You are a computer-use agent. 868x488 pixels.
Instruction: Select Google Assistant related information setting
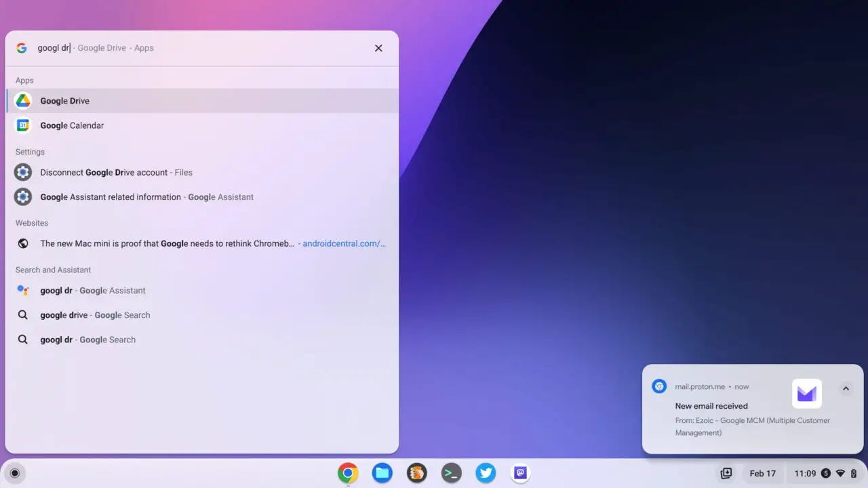pos(202,197)
